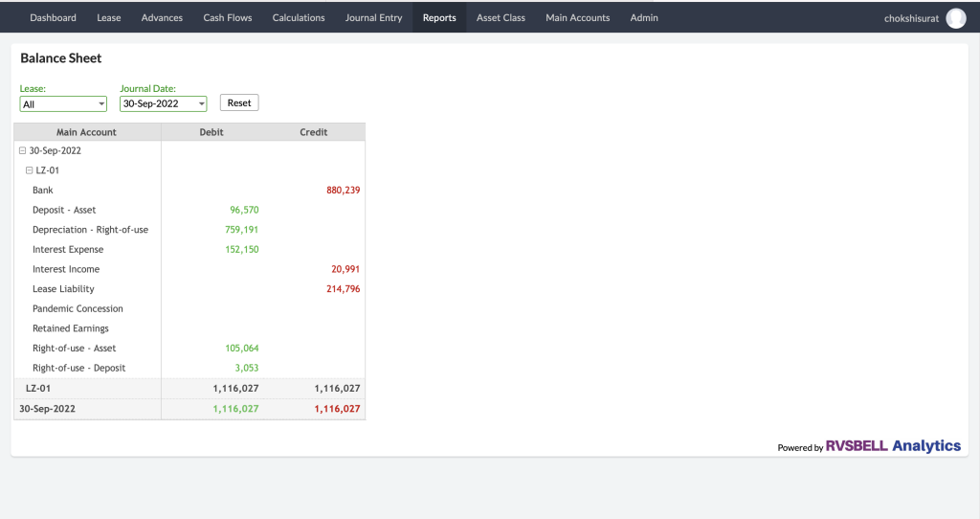Collapse the 30-Sep-2022 tree row
This screenshot has width=980, height=519.
click(22, 151)
